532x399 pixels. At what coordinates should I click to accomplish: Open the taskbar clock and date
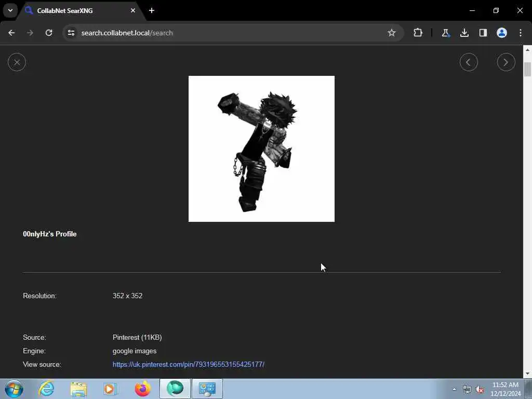(505, 389)
